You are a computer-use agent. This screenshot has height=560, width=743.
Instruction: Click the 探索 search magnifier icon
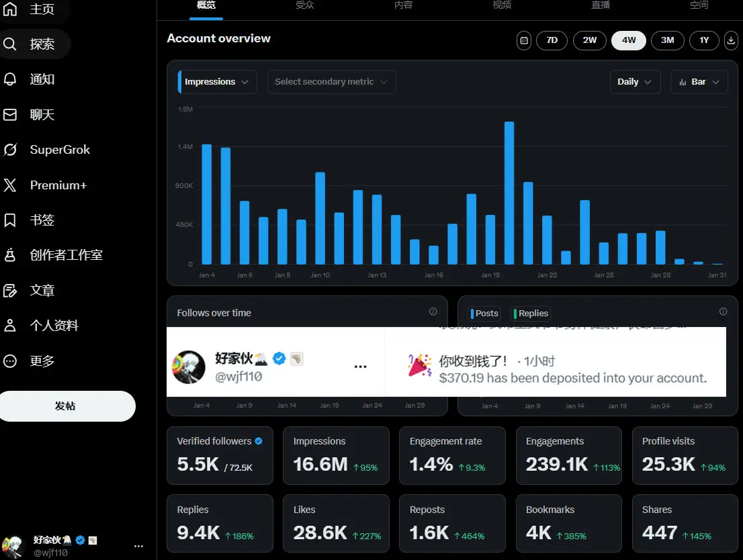10,44
